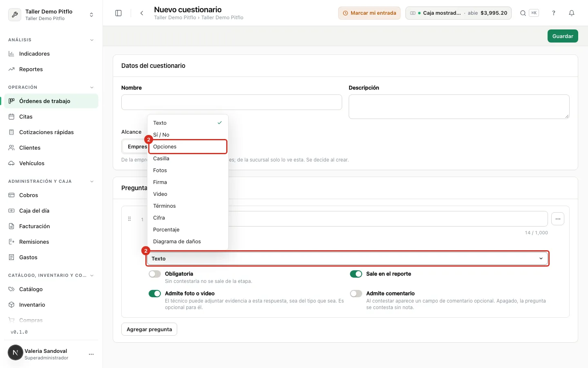Open notifications bell icon
This screenshot has width=588, height=368.
click(572, 13)
